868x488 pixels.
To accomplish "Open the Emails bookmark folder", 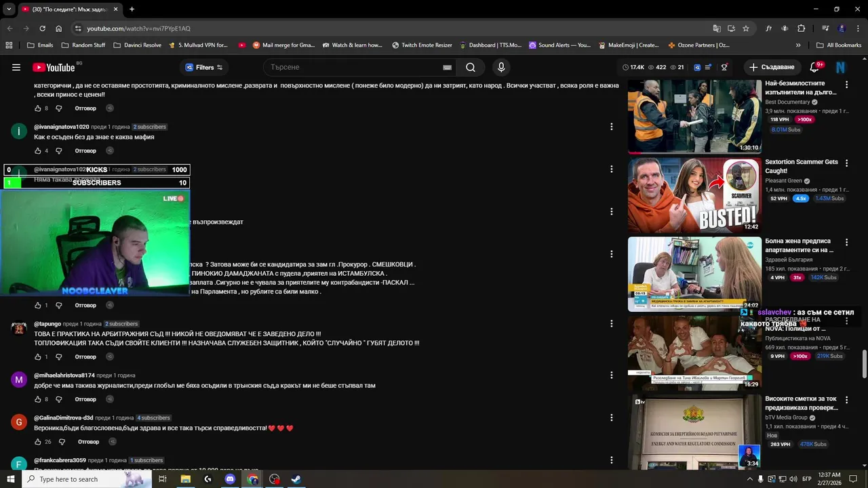I will coord(40,45).
